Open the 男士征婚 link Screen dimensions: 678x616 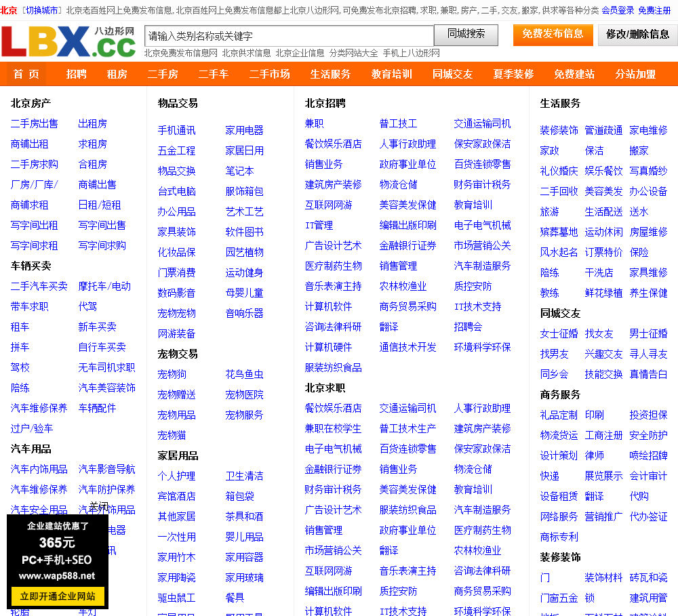[x=649, y=333]
